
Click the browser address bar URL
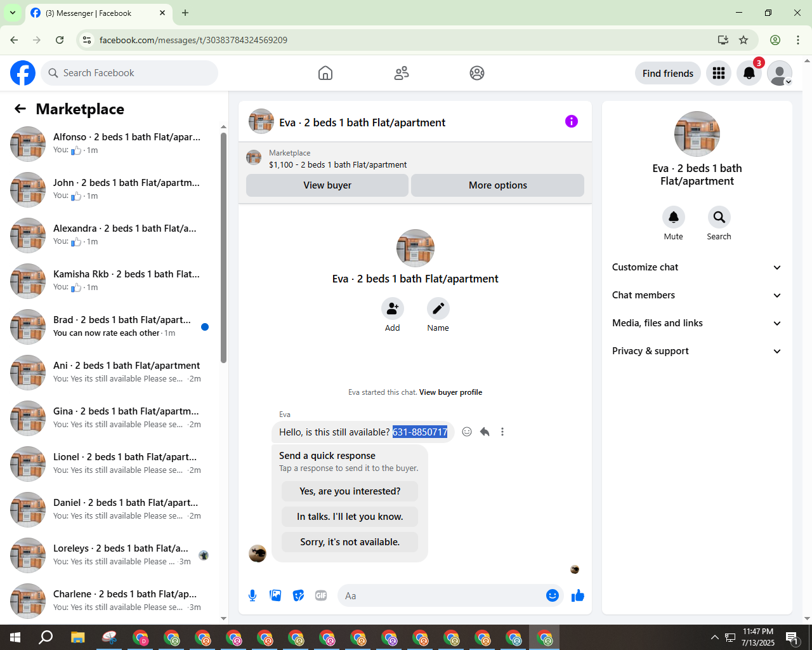[x=193, y=40]
